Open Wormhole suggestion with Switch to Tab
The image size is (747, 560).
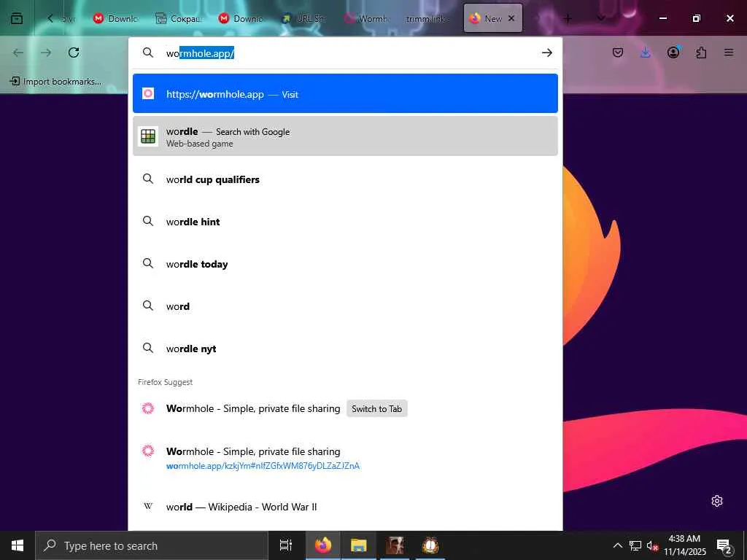click(x=345, y=408)
